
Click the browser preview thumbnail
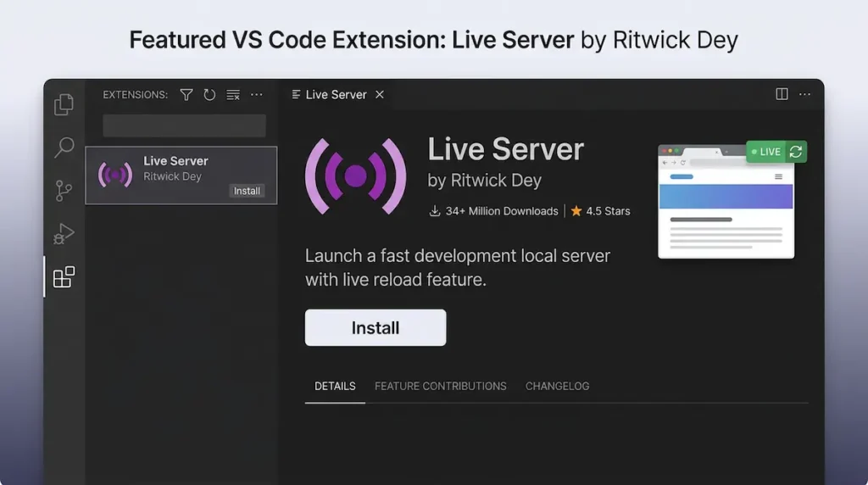coord(726,202)
